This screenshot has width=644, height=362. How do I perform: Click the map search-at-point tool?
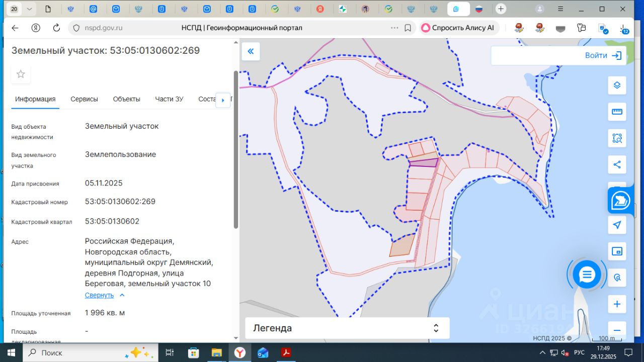tap(617, 277)
